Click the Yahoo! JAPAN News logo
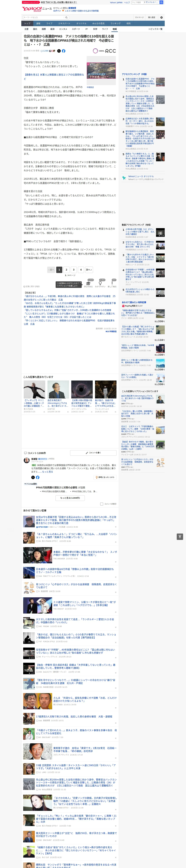186x868 pixels. tap(37, 9)
